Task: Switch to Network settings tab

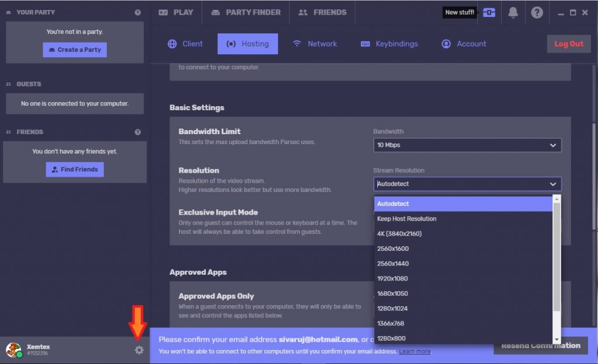Action: [315, 44]
